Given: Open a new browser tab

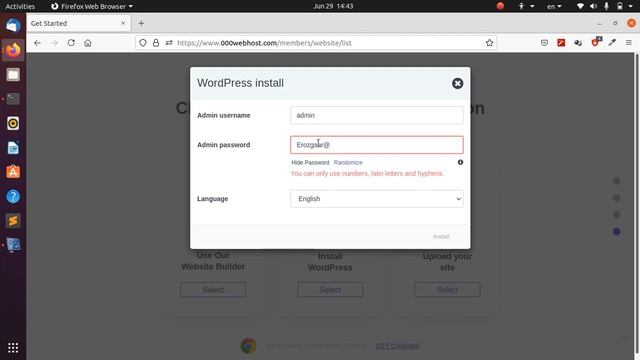Looking at the screenshot, I should 141,23.
